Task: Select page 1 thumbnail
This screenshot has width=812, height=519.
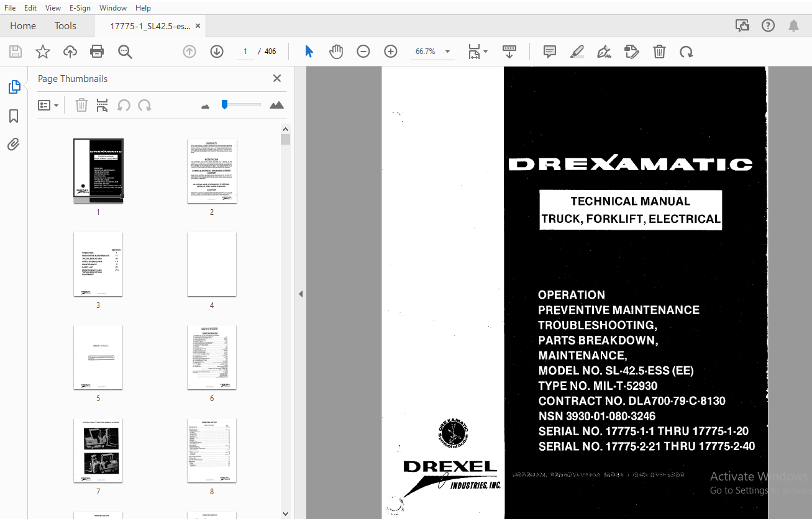Action: [98, 171]
